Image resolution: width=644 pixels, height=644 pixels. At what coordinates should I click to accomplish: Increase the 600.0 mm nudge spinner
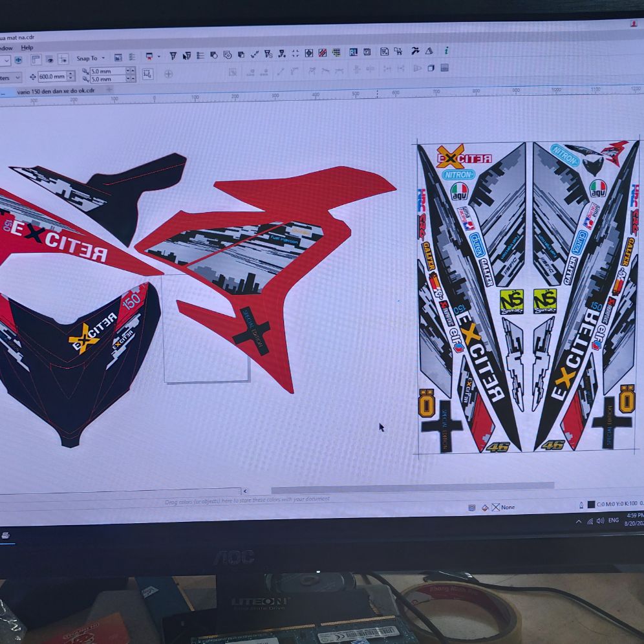tap(70, 74)
